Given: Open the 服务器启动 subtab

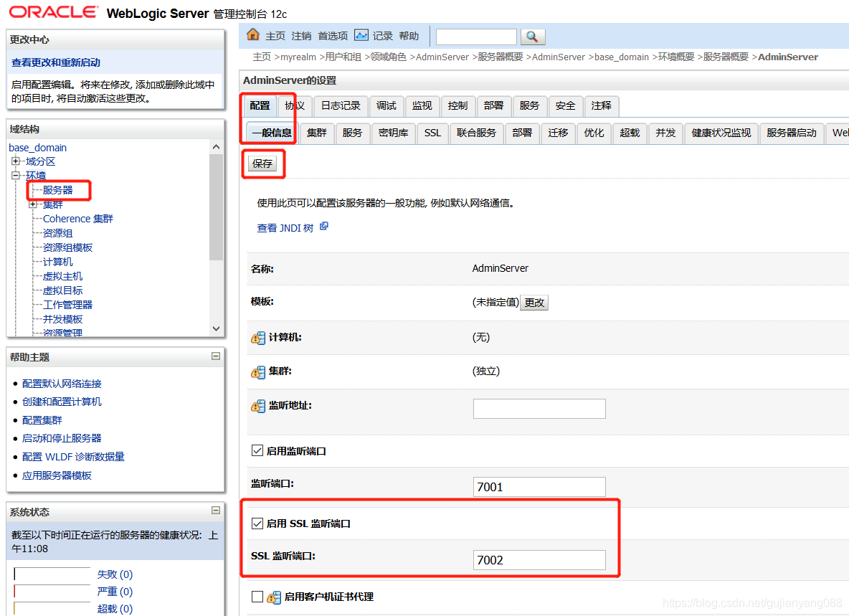Looking at the screenshot, I should coord(792,133).
